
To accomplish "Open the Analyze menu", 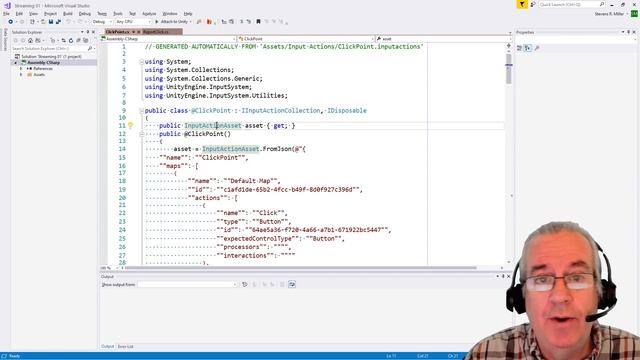I will (x=149, y=13).
